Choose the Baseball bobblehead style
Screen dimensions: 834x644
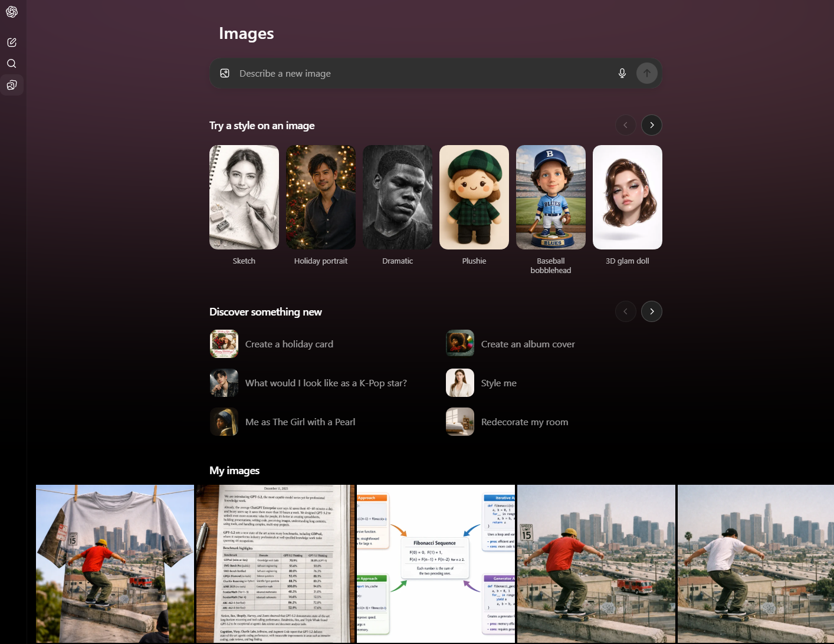[x=550, y=197]
